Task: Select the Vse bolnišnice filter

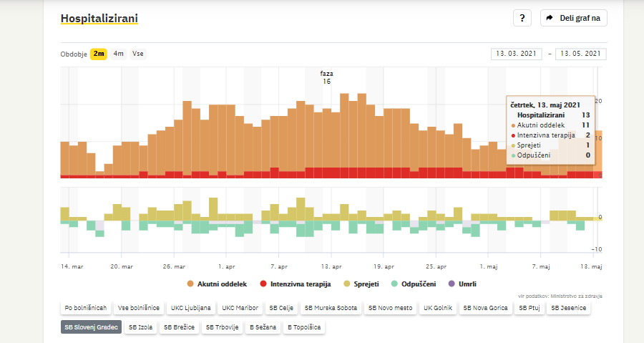Action: click(139, 308)
